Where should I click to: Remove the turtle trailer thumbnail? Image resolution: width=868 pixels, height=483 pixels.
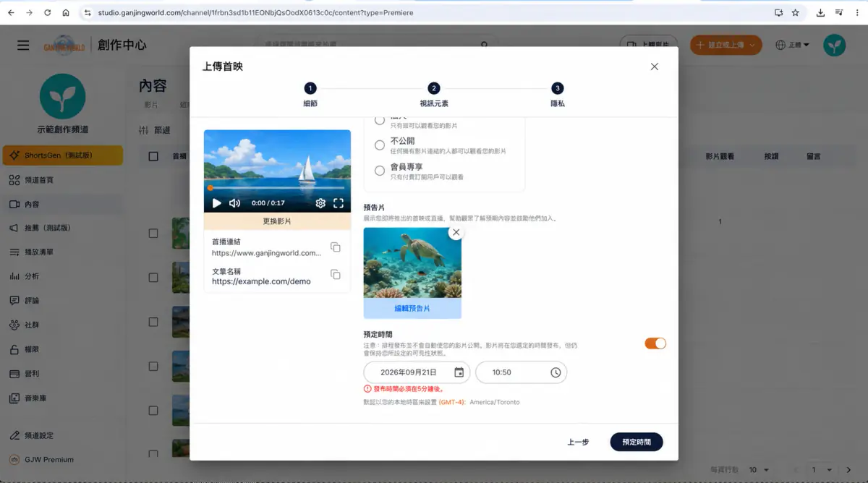[x=456, y=232]
